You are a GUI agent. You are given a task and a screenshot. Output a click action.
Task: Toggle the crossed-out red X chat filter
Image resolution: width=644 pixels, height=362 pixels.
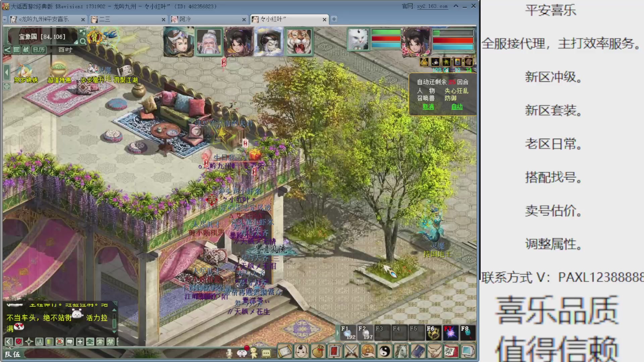[x=59, y=342]
